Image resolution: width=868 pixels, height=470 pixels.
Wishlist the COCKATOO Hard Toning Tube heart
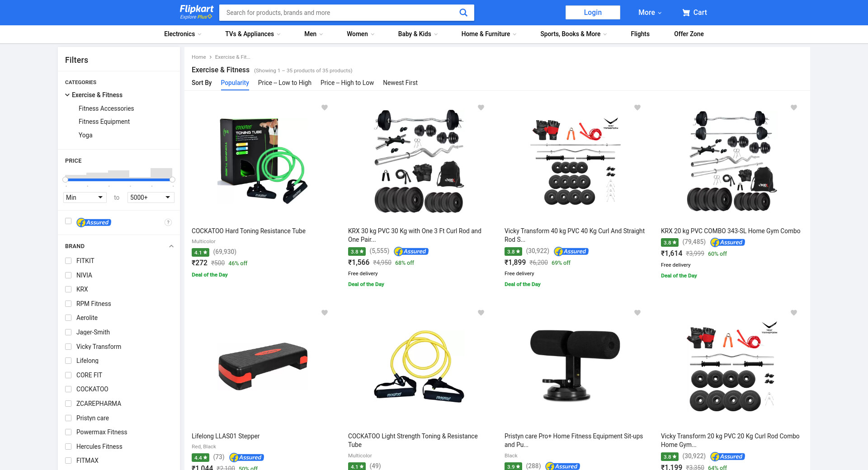point(325,108)
